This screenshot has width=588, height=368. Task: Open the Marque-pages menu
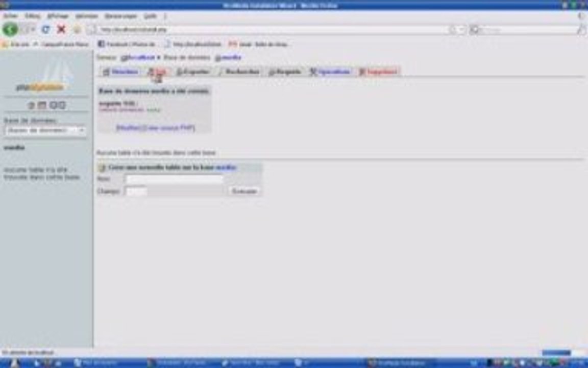coord(120,16)
